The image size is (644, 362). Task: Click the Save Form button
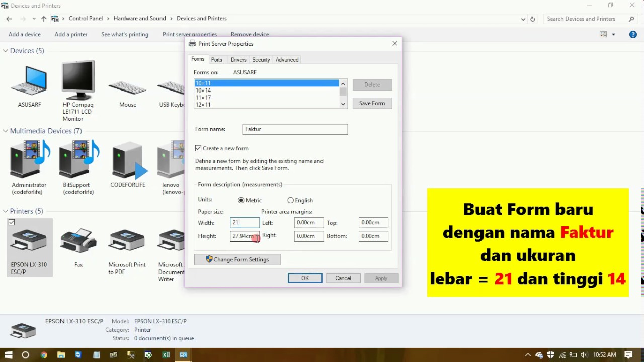(x=372, y=103)
